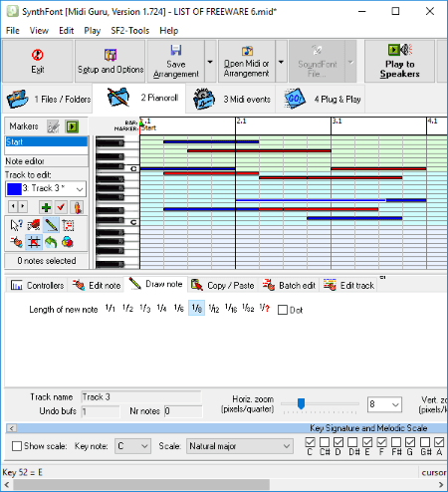This screenshot has height=492, width=448.
Task: Click the green play marker button
Action: coord(72,126)
